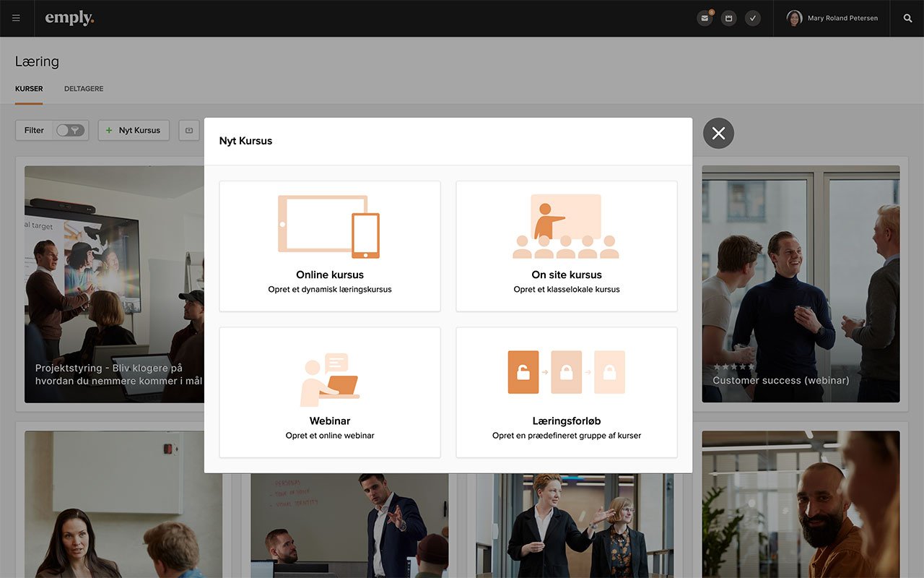Click star rating on Customer success card
The image size is (924, 578).
(733, 367)
